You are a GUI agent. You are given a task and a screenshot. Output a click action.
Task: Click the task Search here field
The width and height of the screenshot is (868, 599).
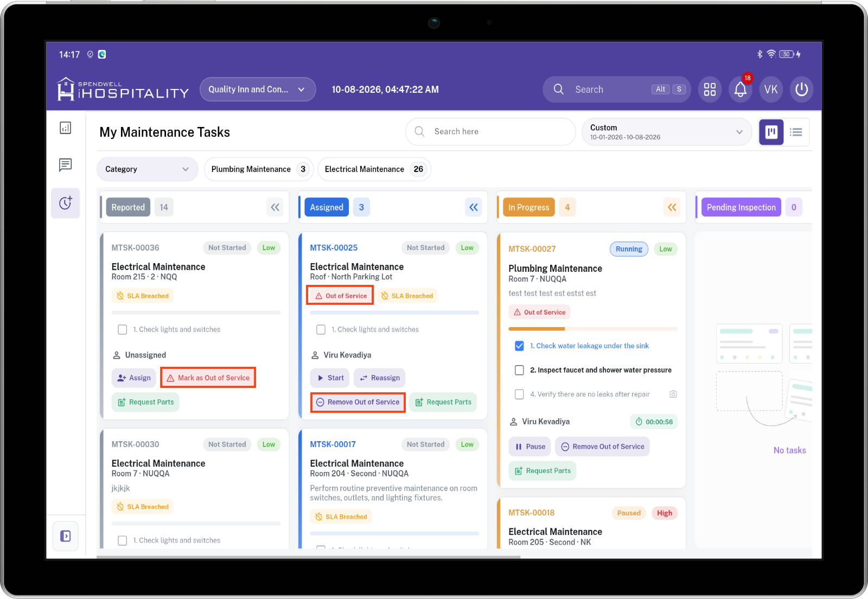[x=490, y=132]
